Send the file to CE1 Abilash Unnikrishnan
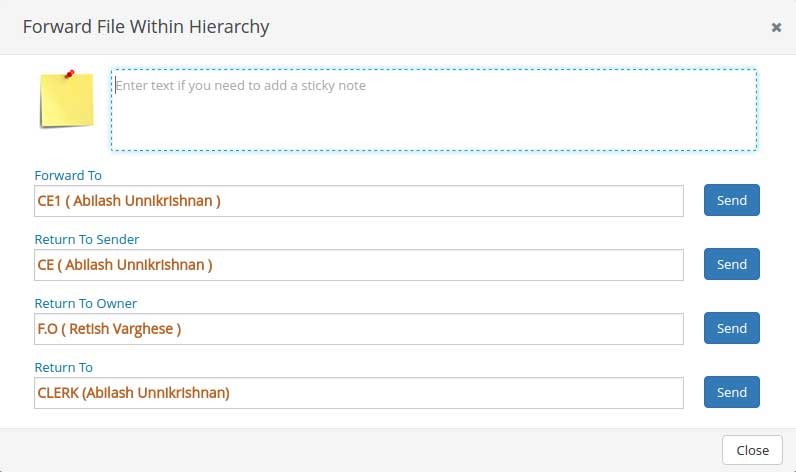Screen dimensions: 796x472 (x=731, y=200)
